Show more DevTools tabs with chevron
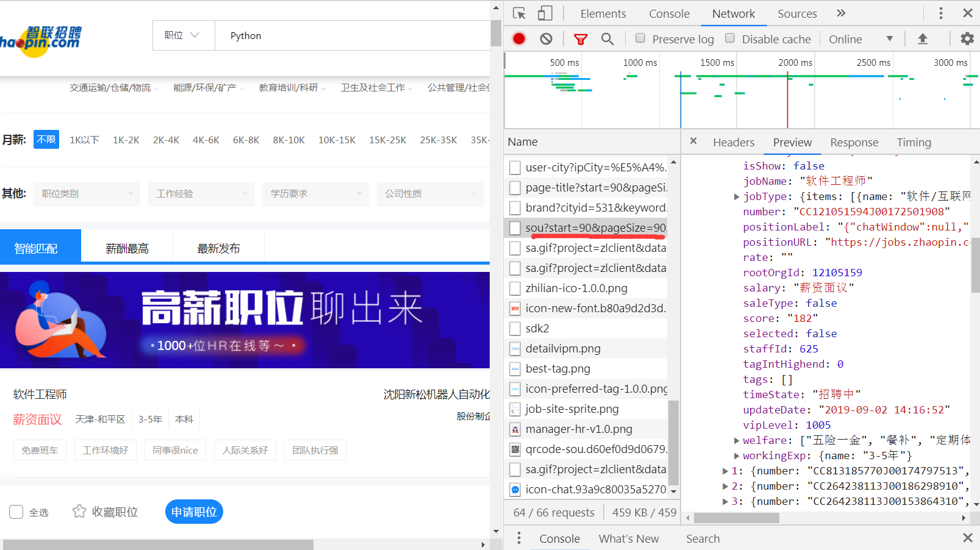This screenshot has height=550, width=980. [842, 13]
